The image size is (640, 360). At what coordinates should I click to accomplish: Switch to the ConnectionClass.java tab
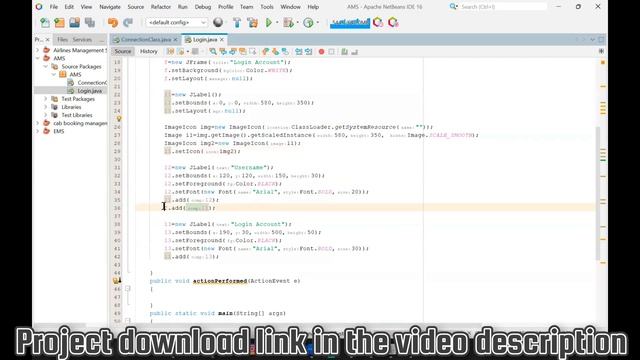tap(146, 40)
